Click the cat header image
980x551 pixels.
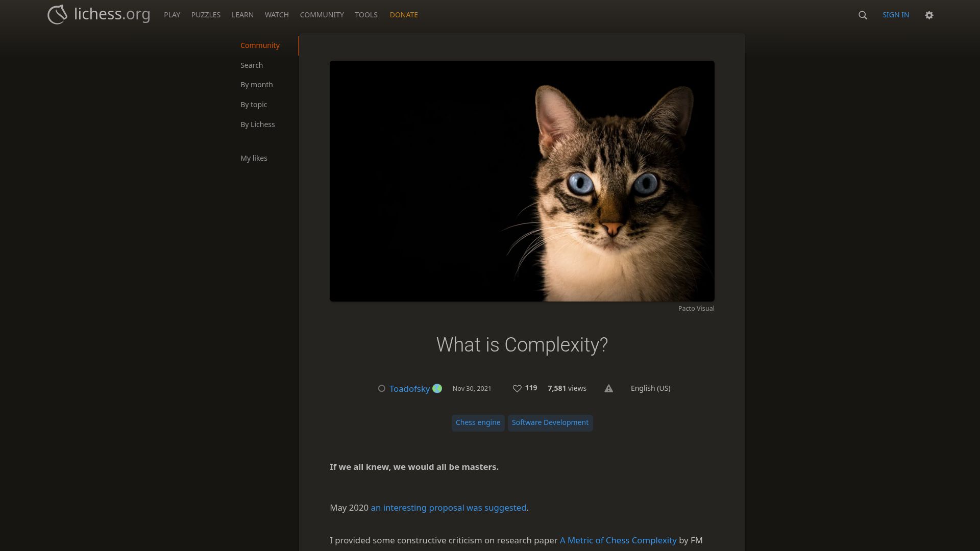point(522,181)
